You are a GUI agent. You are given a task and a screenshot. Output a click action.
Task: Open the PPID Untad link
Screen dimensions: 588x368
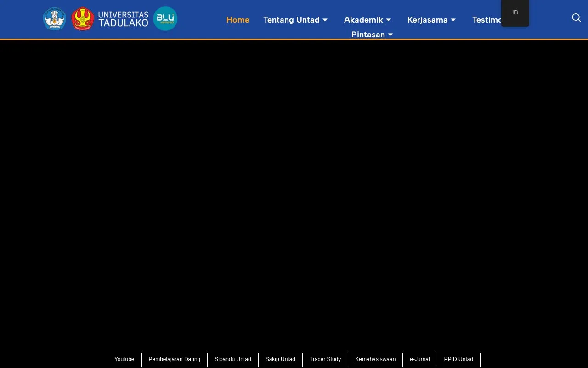458,359
